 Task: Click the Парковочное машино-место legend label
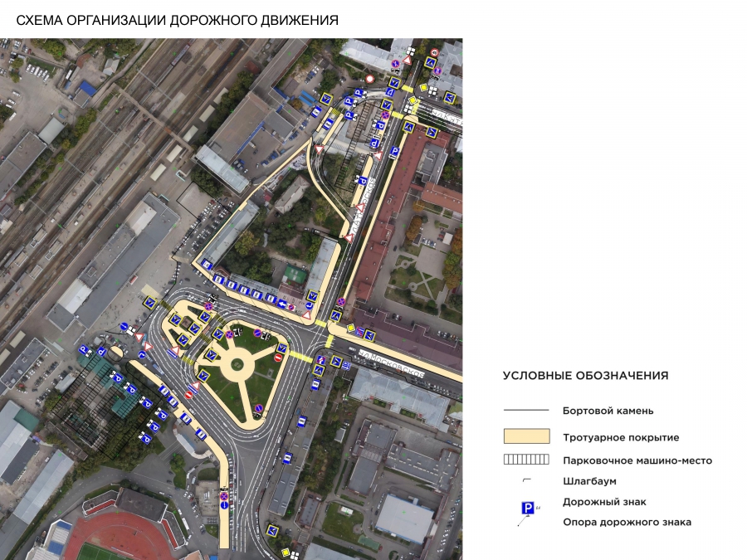(x=637, y=460)
